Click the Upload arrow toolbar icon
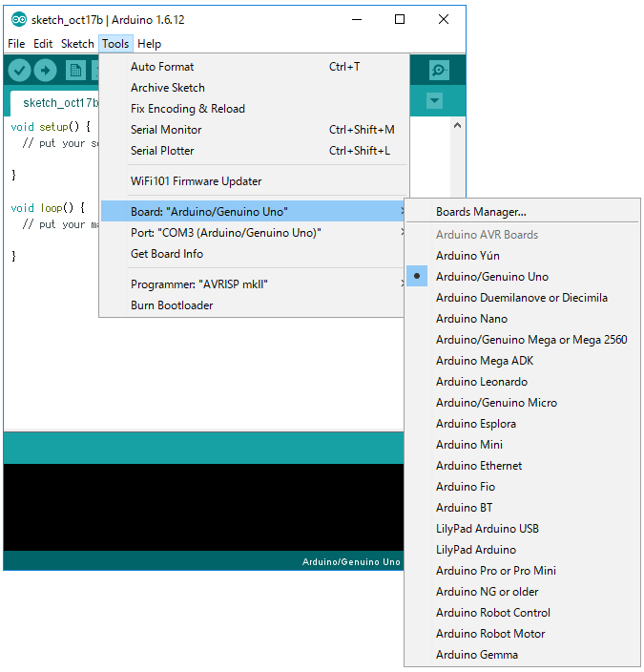Screen dimensions: 644x672 coord(45,71)
